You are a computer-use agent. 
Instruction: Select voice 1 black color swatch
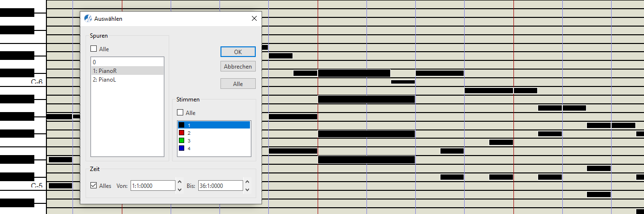[x=182, y=125]
